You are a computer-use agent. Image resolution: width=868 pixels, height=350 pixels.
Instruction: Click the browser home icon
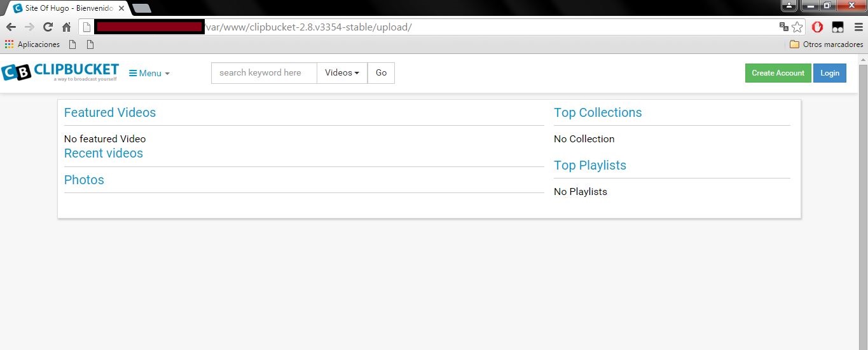click(x=66, y=27)
